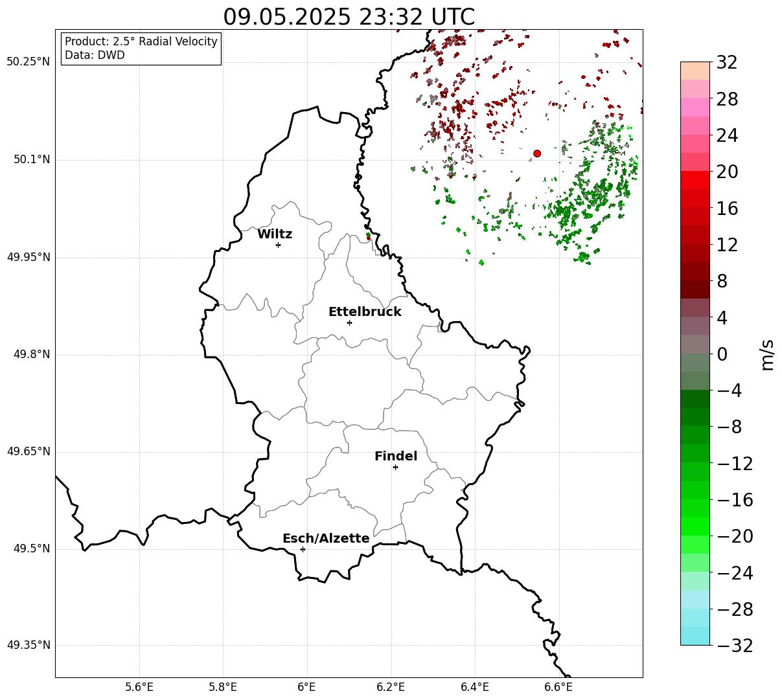Select the Esch/Alzette city label

coord(326,539)
